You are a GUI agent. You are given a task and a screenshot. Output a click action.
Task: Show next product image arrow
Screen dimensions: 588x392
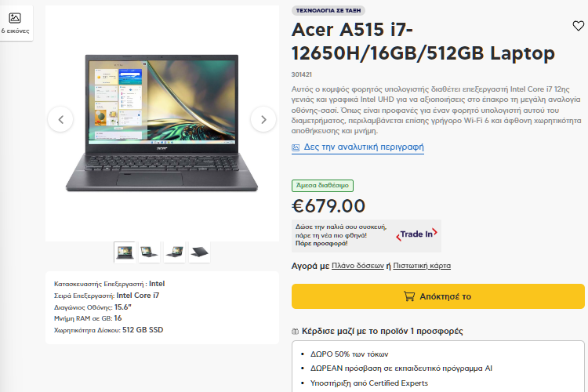tap(263, 119)
